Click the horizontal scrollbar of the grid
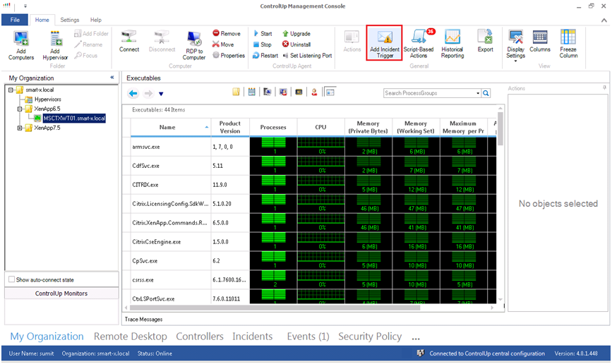 (275, 308)
